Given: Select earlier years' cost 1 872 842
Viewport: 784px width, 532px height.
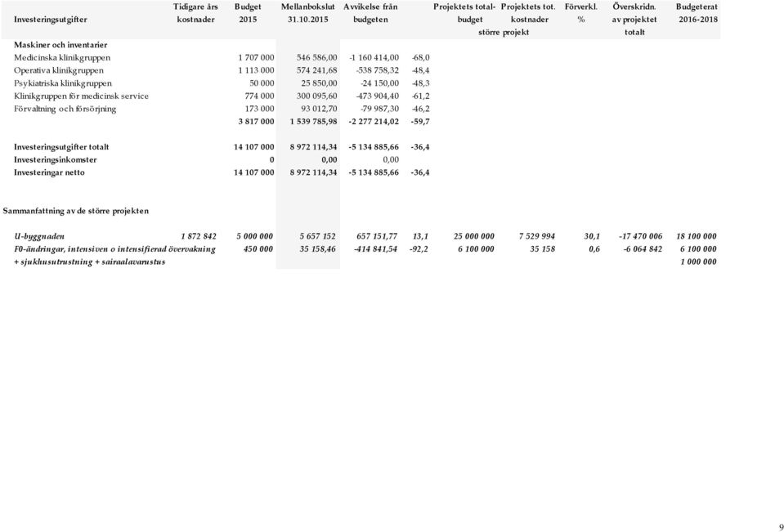Looking at the screenshot, I should [x=199, y=236].
